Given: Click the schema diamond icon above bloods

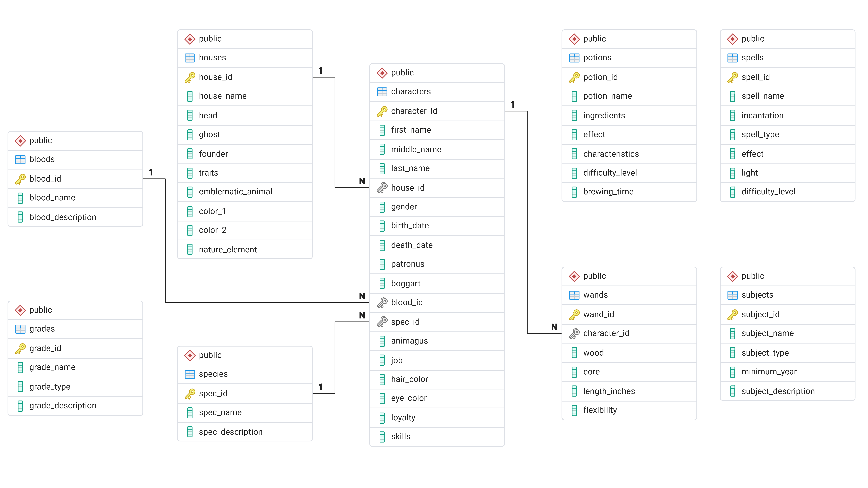Looking at the screenshot, I should point(20,140).
